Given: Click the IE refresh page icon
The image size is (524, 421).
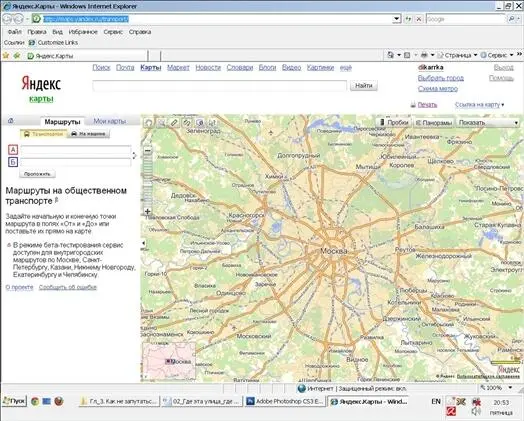Looking at the screenshot, I should (x=408, y=19).
